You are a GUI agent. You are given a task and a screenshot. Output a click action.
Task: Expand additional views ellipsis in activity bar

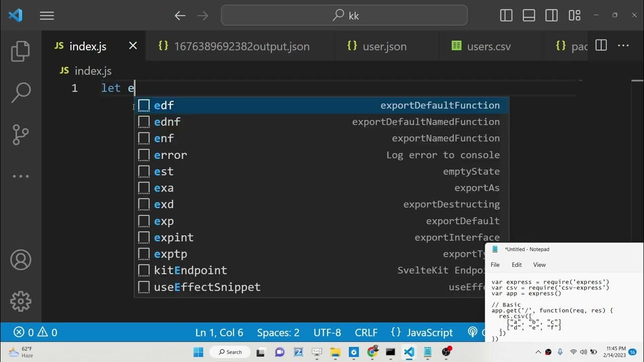[x=21, y=176]
